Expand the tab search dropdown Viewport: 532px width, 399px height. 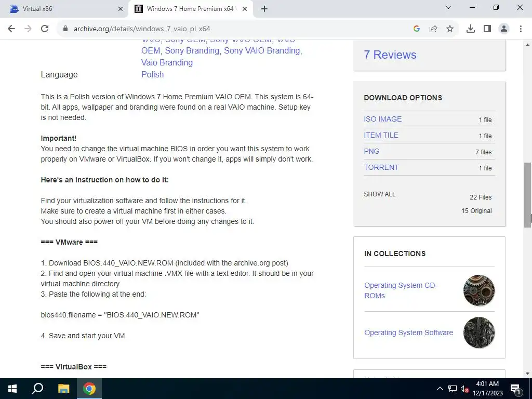point(448,7)
